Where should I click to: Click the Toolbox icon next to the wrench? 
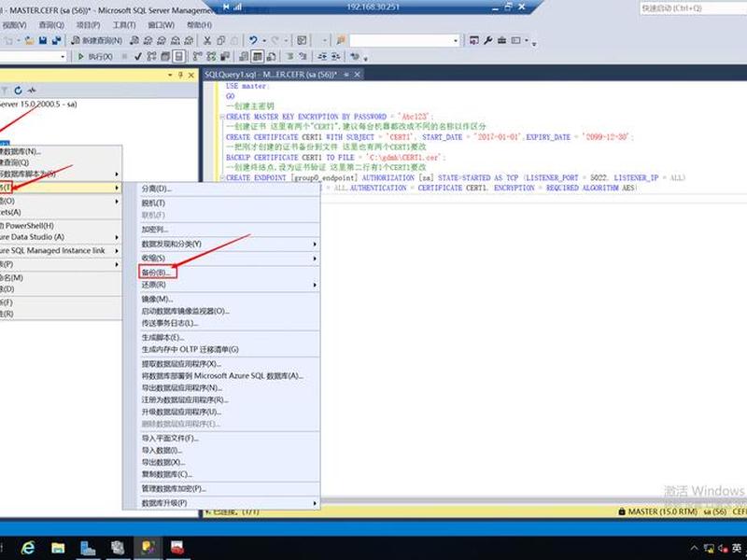[501, 40]
